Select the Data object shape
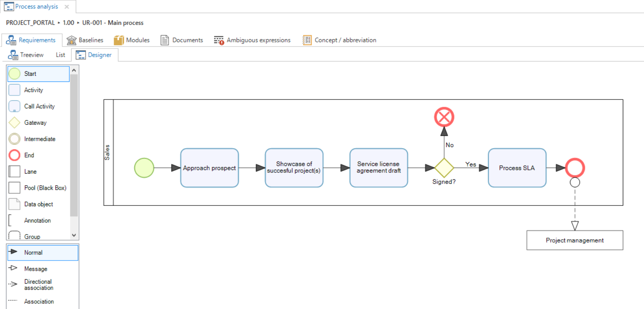644x309 pixels. [38, 204]
